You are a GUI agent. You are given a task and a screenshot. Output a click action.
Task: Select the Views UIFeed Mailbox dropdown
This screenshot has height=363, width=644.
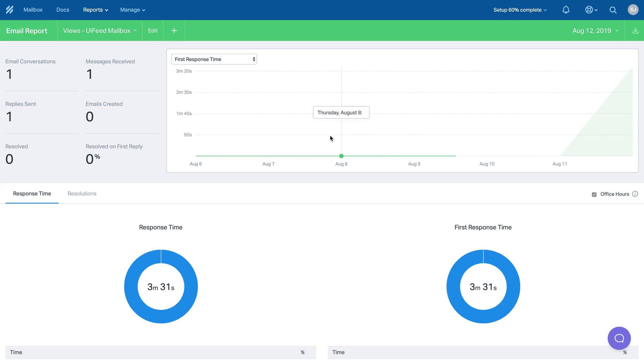(100, 31)
